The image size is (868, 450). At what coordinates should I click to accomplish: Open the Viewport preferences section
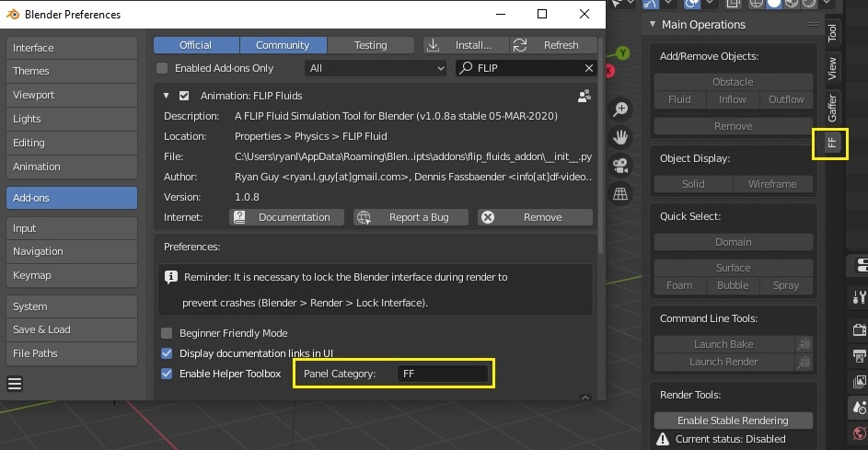[x=72, y=95]
